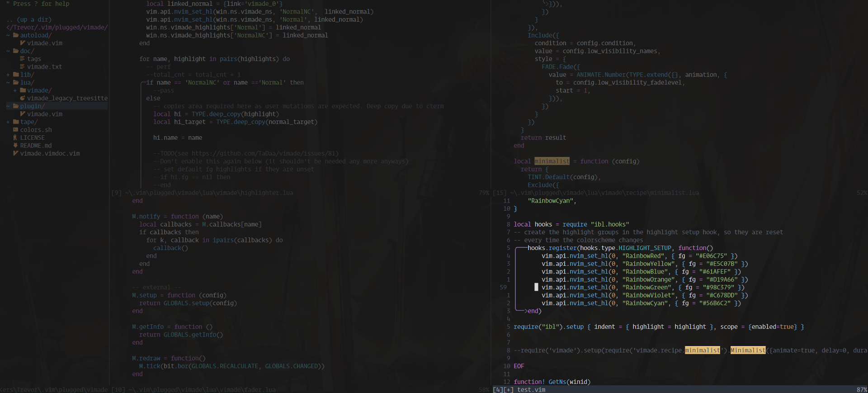Click highlighted 'minimalist' in 'vimade.recipe.minimalist'
868x393 pixels.
pyautogui.click(x=703, y=350)
